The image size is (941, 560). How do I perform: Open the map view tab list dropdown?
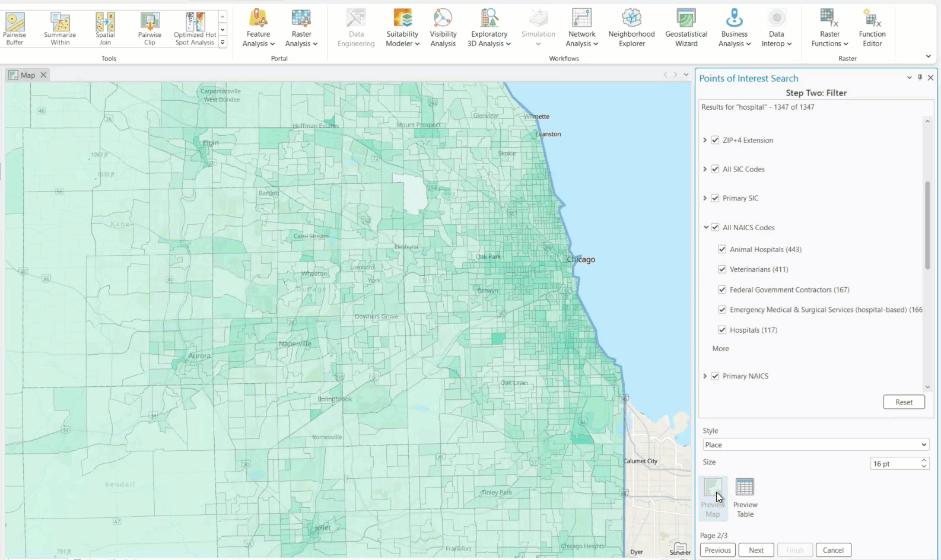click(686, 75)
